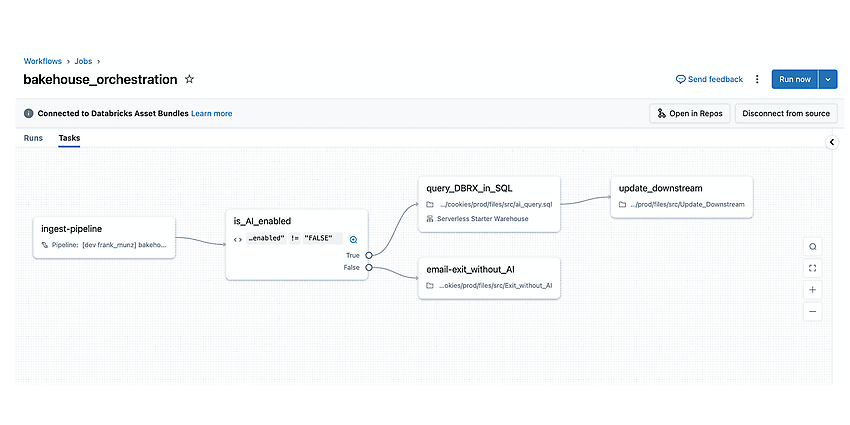This screenshot has width=850, height=425.
Task: Switch to the Runs tab
Action: point(33,138)
